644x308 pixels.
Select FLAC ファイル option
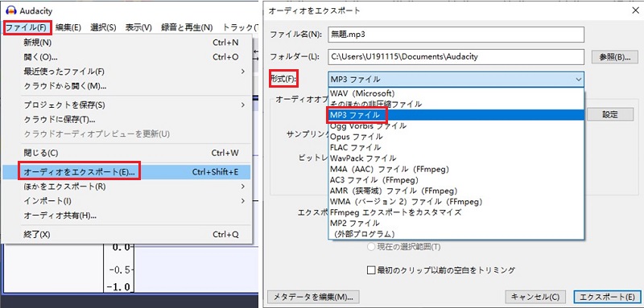point(456,147)
